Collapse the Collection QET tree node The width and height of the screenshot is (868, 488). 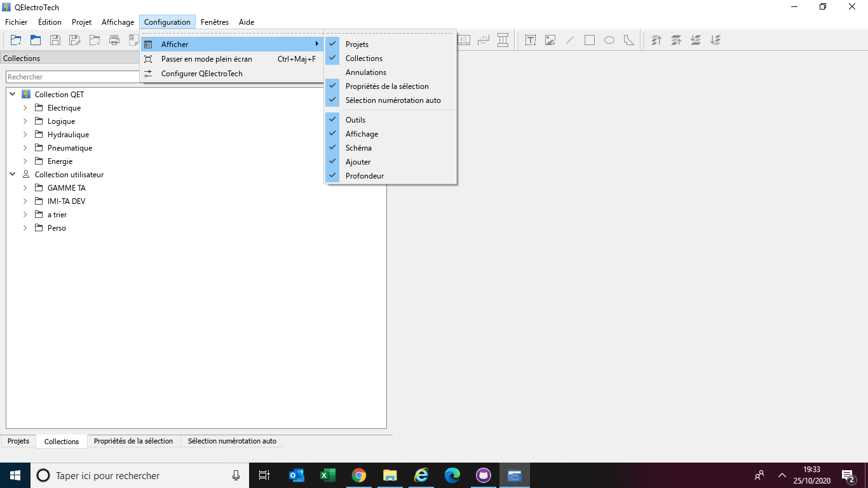pyautogui.click(x=13, y=95)
